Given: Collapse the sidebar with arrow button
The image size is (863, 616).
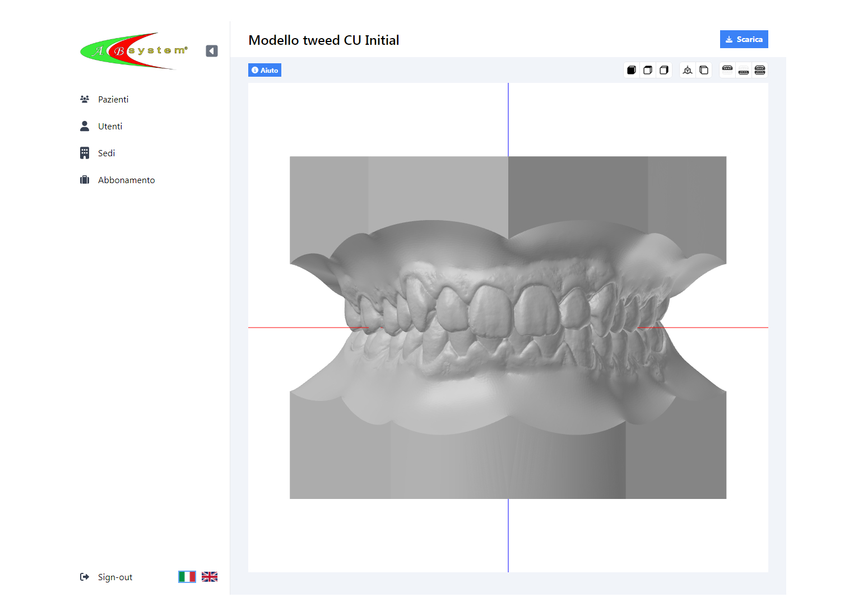Looking at the screenshot, I should (212, 51).
